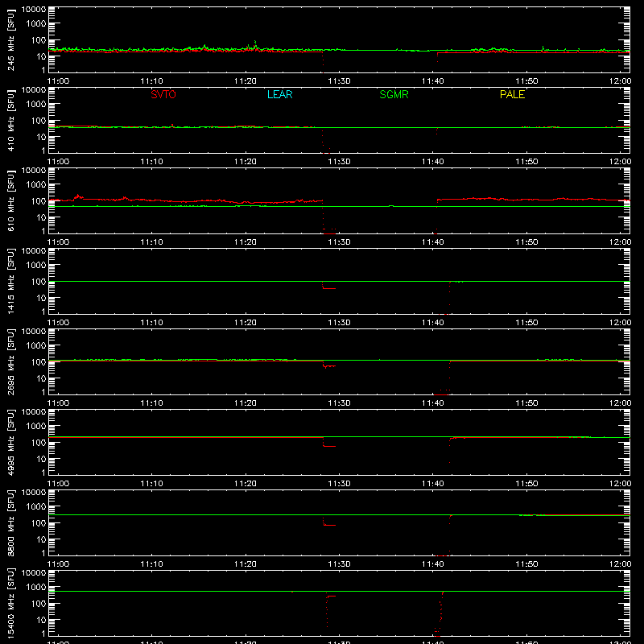The image size is (644, 644).
Task: Click 11:20 time label under 4995 MHz plot
Action: click(246, 484)
